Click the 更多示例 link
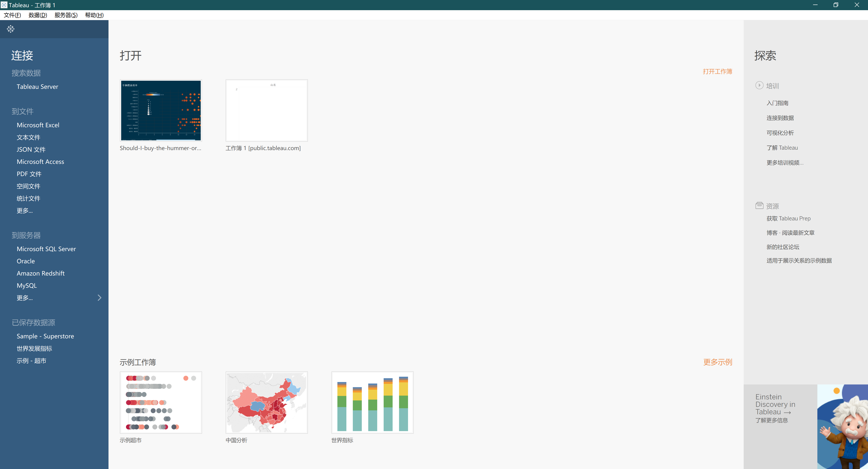This screenshot has width=868, height=469. (718, 362)
